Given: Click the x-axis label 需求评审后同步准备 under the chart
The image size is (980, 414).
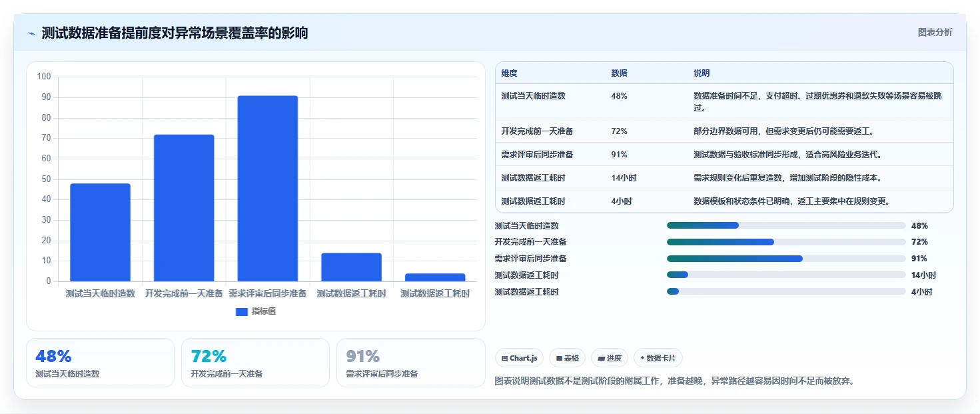Looking at the screenshot, I should point(268,293).
